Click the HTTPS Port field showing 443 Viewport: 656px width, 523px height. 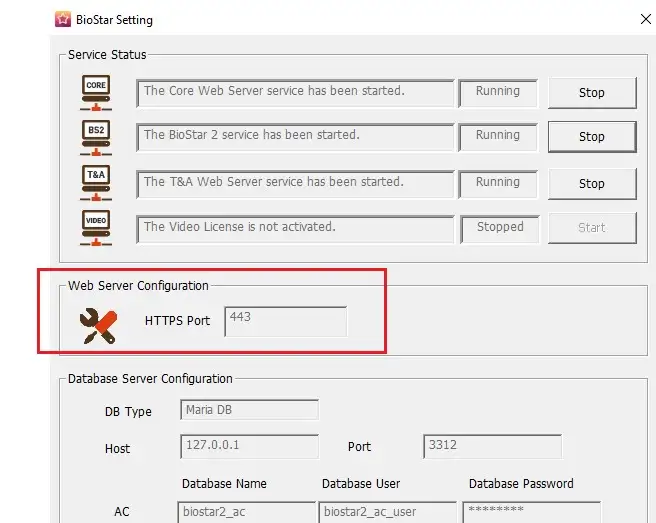(286, 321)
